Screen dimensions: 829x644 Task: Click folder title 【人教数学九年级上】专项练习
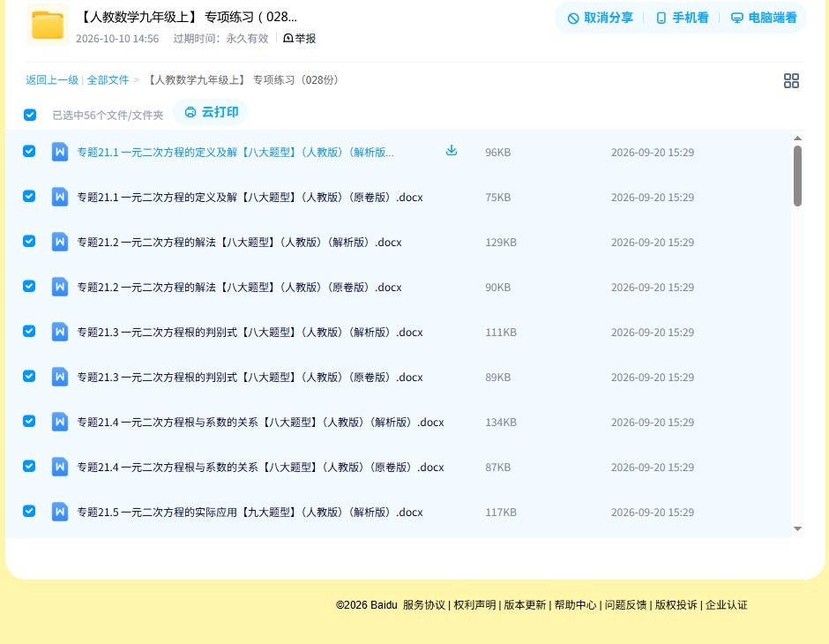(187, 17)
